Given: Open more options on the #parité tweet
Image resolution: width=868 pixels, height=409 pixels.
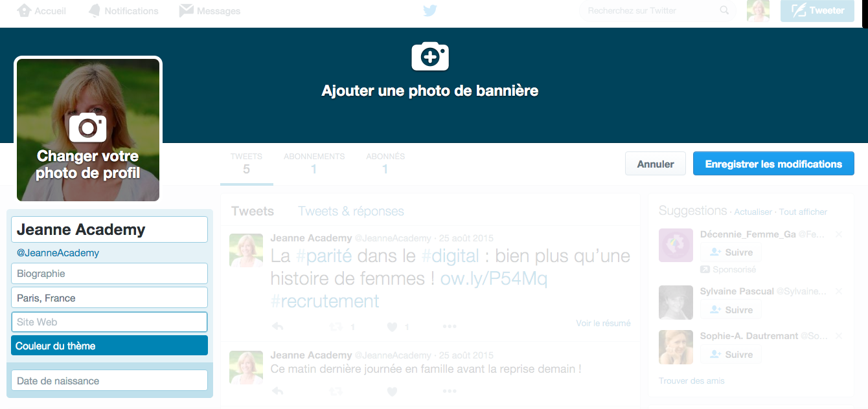Looking at the screenshot, I should [x=450, y=327].
